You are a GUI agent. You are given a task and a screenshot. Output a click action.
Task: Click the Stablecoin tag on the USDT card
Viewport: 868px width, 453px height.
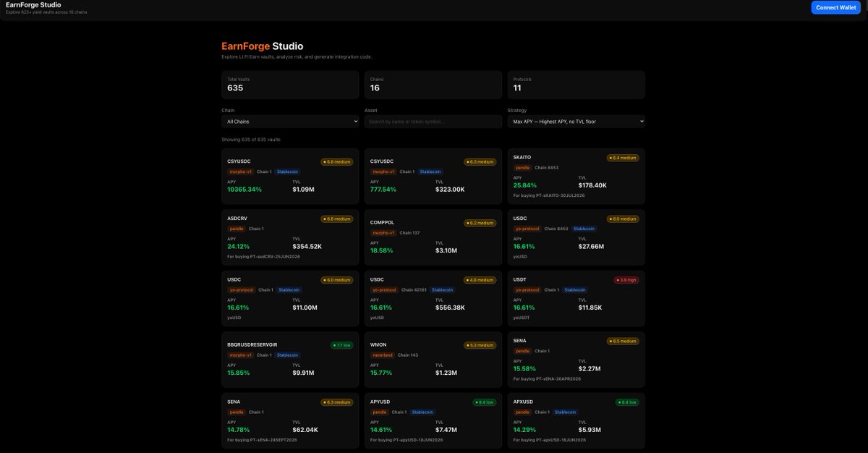tap(576, 289)
